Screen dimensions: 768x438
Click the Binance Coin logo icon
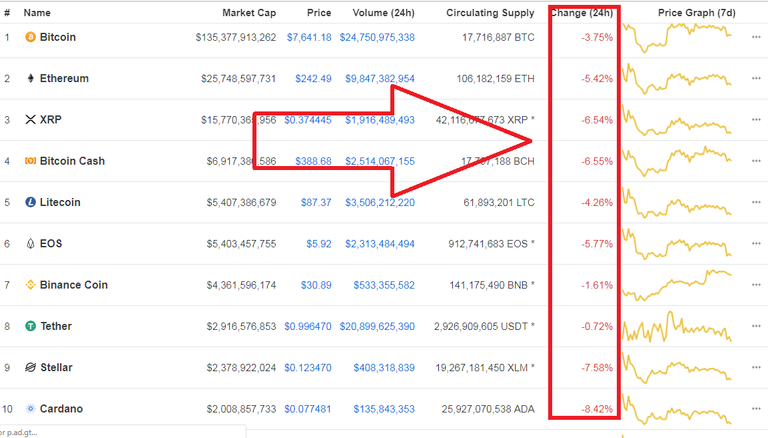pyautogui.click(x=30, y=285)
